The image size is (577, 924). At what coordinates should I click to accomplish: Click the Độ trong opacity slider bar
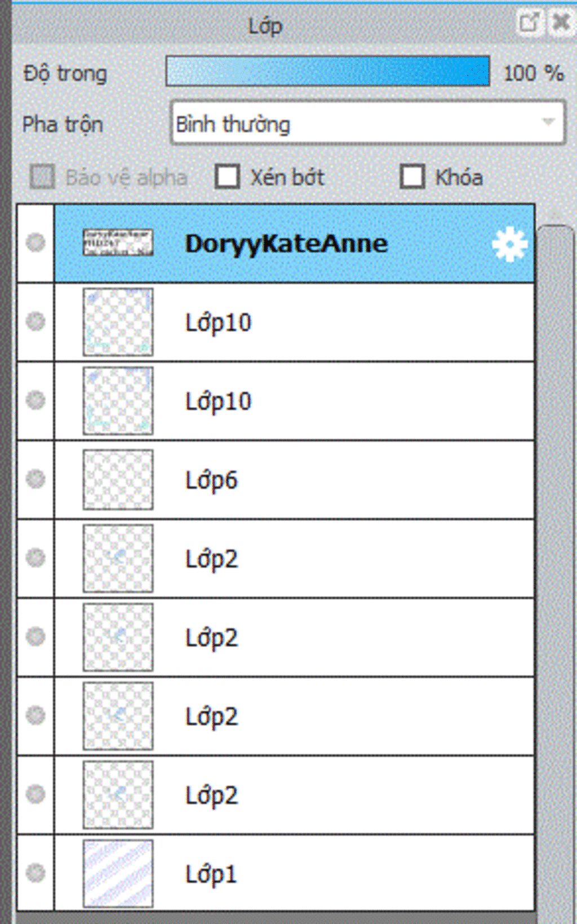point(327,71)
